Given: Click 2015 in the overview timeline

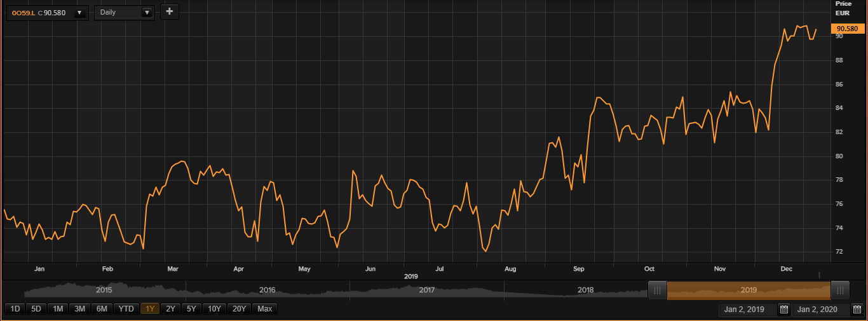Looking at the screenshot, I should click(104, 290).
